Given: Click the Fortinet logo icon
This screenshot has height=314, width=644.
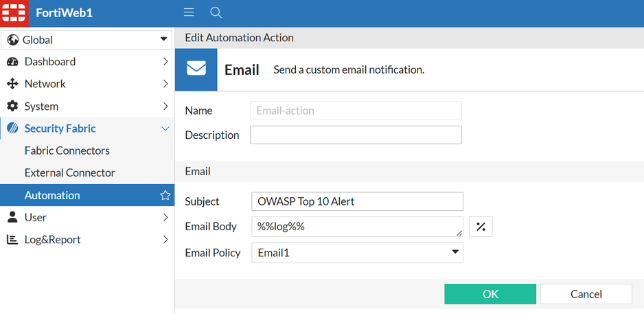Looking at the screenshot, I should pos(14,13).
